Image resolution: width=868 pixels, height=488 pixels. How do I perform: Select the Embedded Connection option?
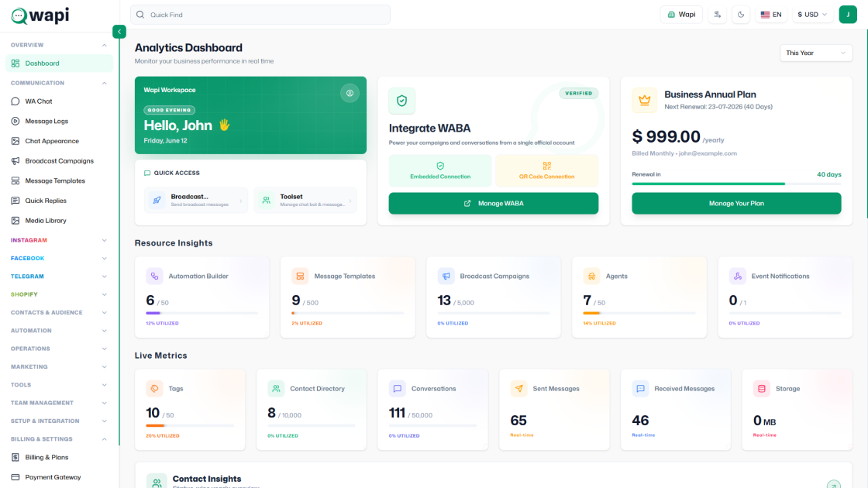(440, 170)
